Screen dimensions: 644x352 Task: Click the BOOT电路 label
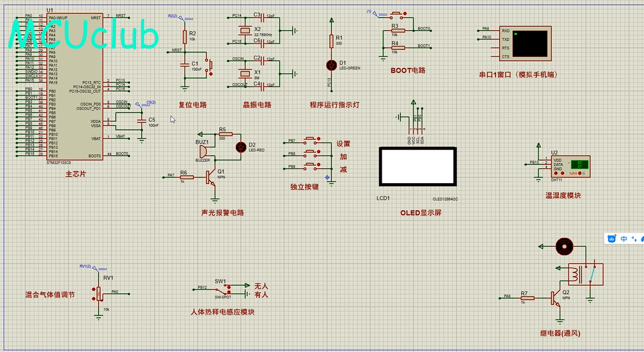point(408,70)
